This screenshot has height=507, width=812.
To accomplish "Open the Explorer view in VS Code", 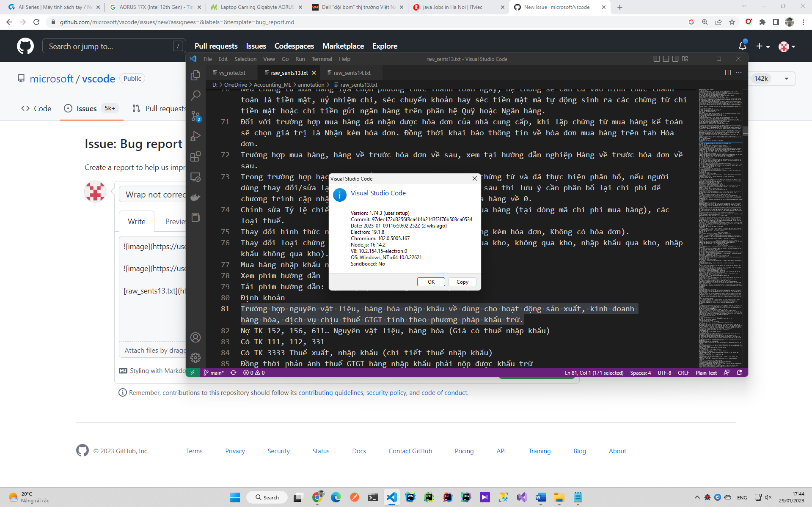I will point(195,75).
